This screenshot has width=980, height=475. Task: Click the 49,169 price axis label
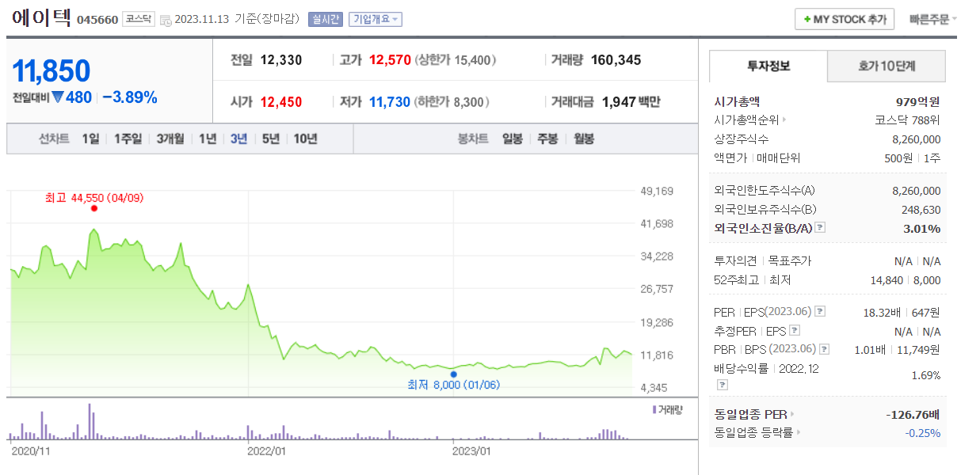click(656, 191)
